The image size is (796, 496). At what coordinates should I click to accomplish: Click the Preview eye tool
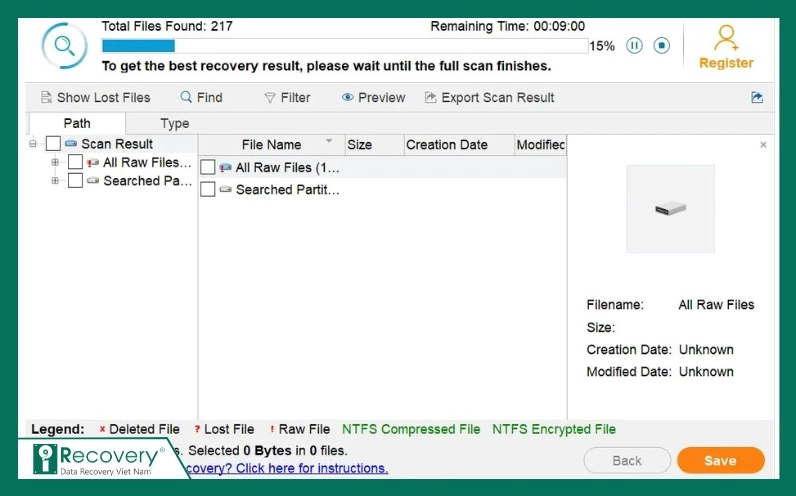click(373, 97)
